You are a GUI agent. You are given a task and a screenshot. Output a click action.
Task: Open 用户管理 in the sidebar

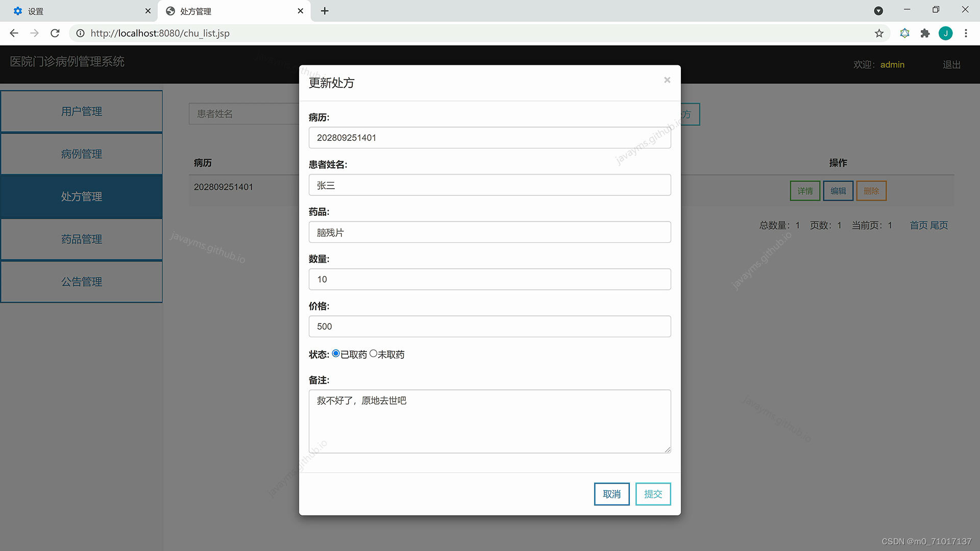[x=82, y=111]
